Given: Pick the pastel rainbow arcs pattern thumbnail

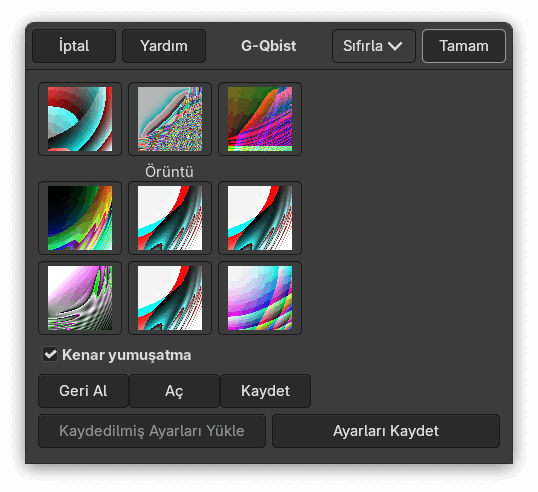Looking at the screenshot, I should tap(260, 298).
